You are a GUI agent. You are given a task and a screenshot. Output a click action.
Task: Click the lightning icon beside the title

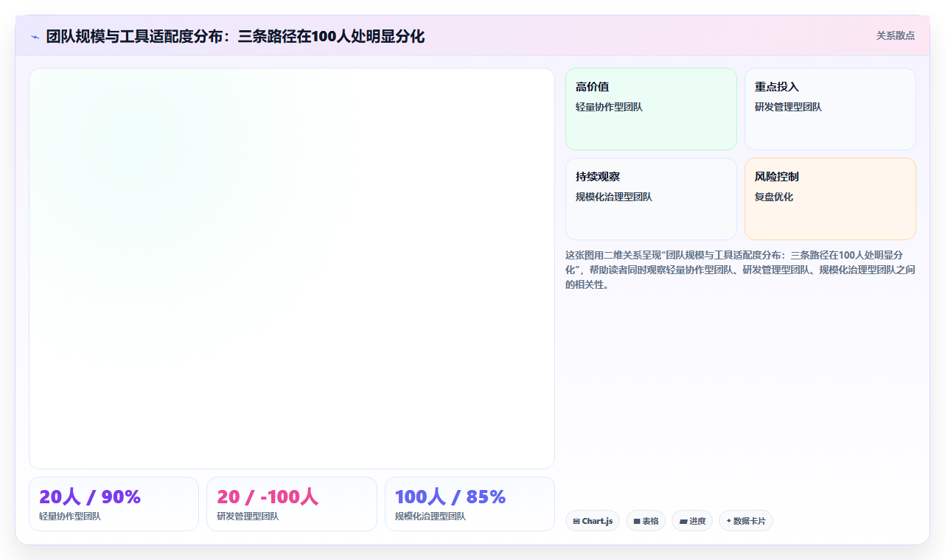coord(35,37)
